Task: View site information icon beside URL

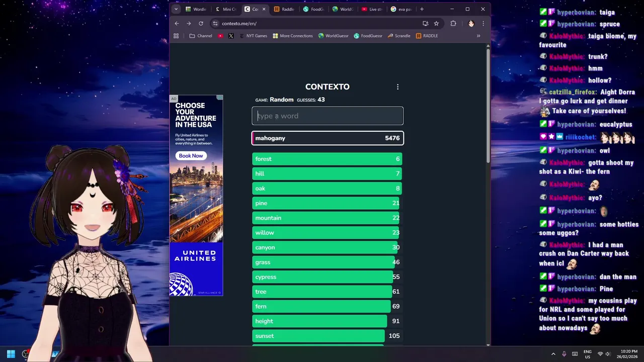Action: click(215, 24)
